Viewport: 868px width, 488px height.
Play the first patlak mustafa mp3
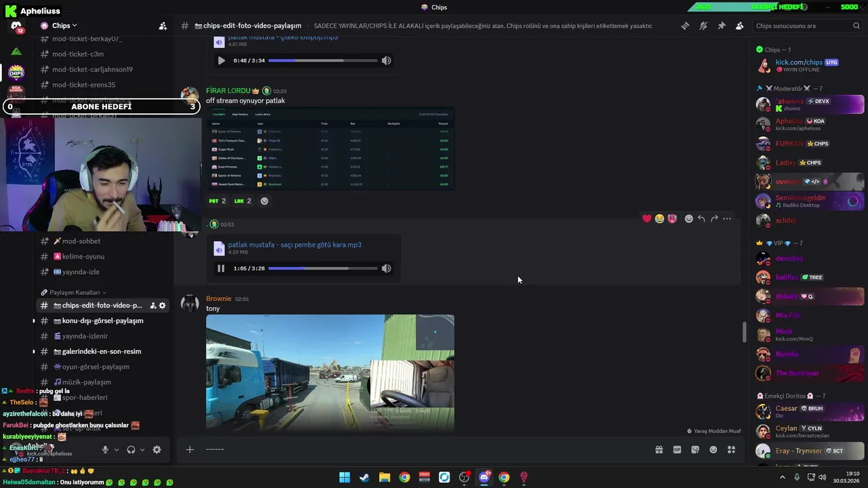coord(221,60)
